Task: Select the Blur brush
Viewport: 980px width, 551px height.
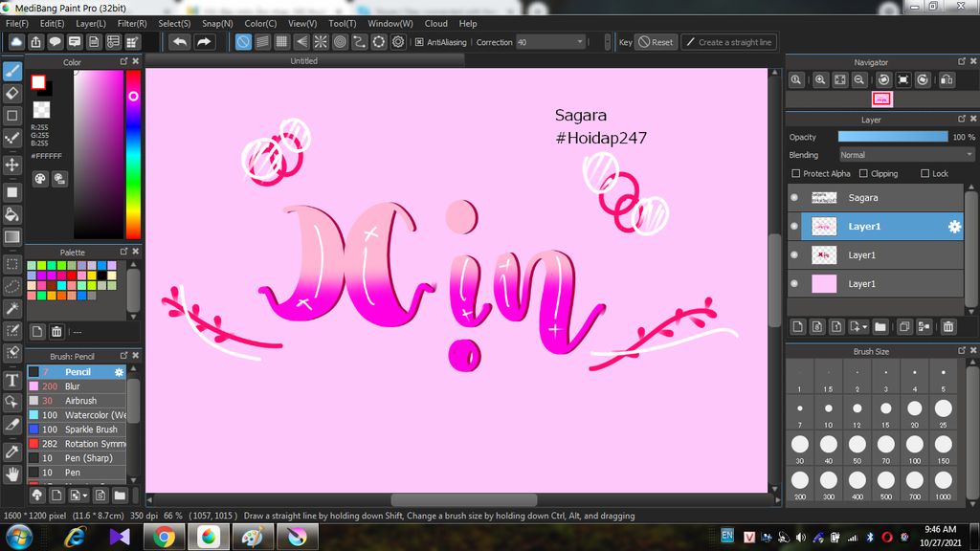Action: [x=77, y=386]
